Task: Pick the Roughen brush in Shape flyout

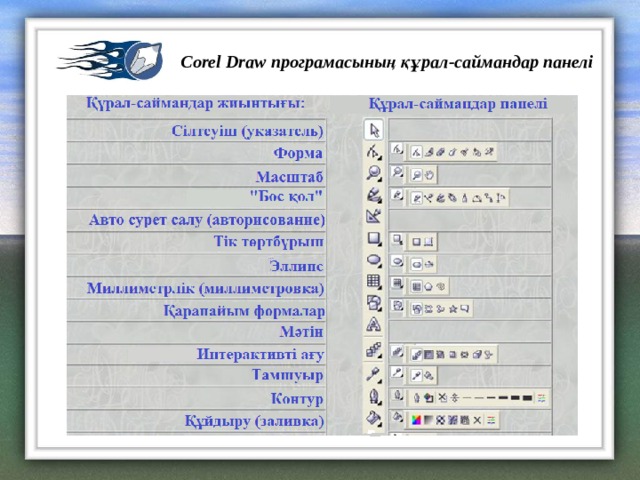Action: coord(464,152)
